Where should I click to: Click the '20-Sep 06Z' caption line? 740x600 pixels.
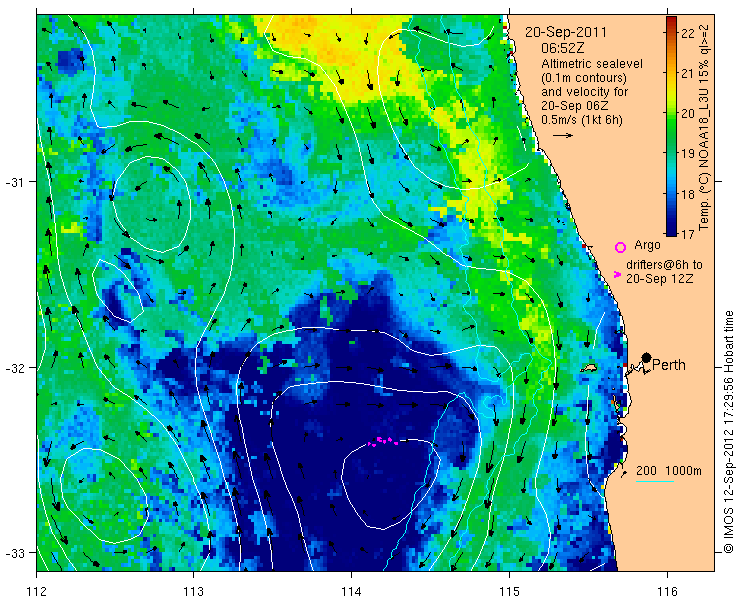(x=575, y=106)
